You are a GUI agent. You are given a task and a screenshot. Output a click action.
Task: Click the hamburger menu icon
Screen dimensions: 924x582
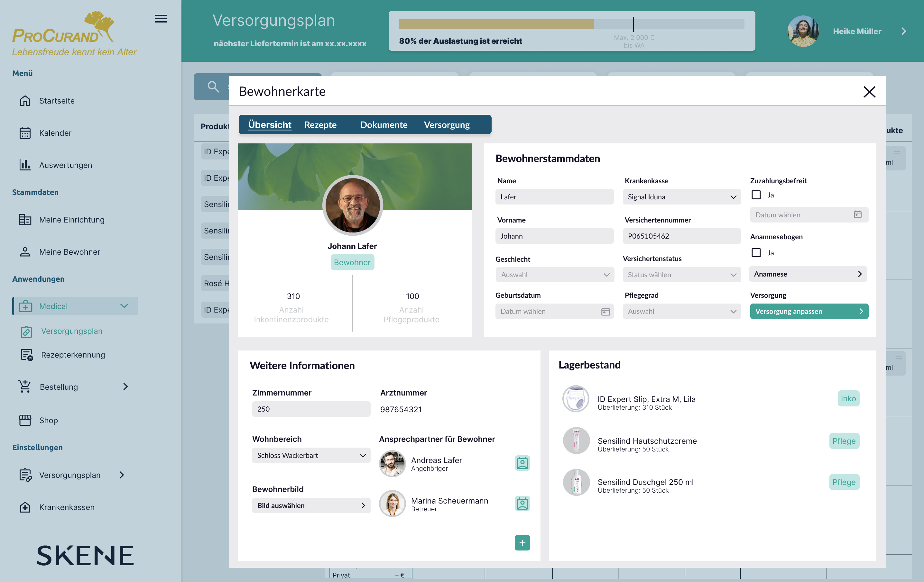tap(161, 18)
